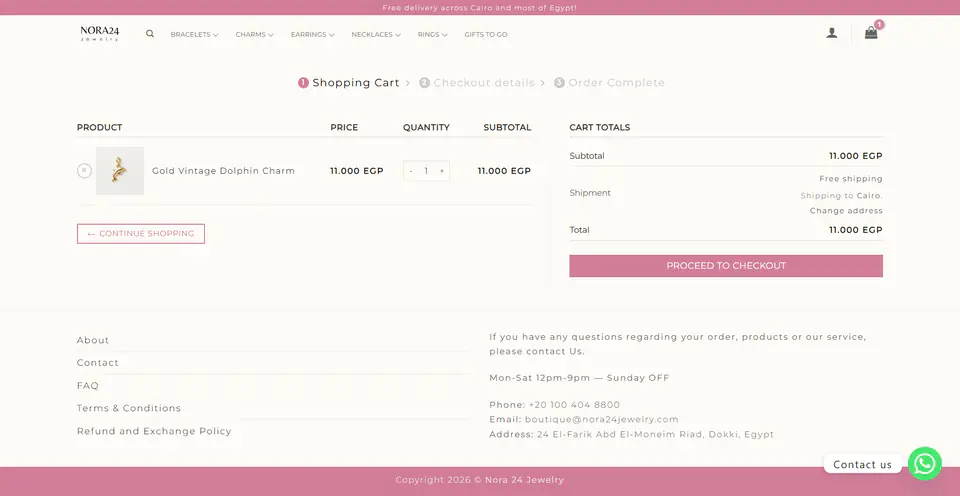Open the shopping bag cart icon
This screenshot has height=496, width=960.
click(871, 33)
